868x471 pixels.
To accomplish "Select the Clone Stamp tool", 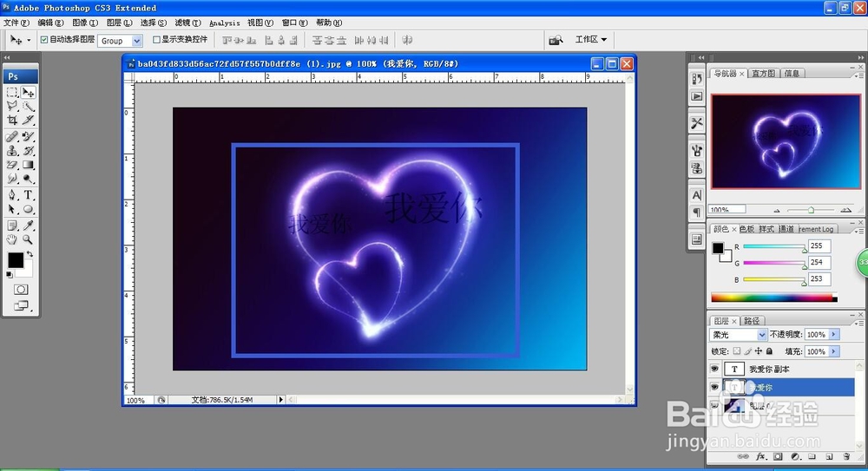I will (x=12, y=151).
